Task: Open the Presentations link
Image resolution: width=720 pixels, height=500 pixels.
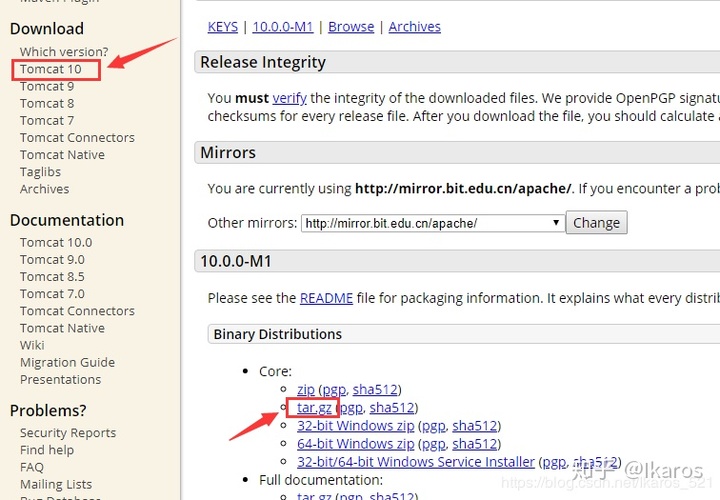Action: pyautogui.click(x=61, y=379)
